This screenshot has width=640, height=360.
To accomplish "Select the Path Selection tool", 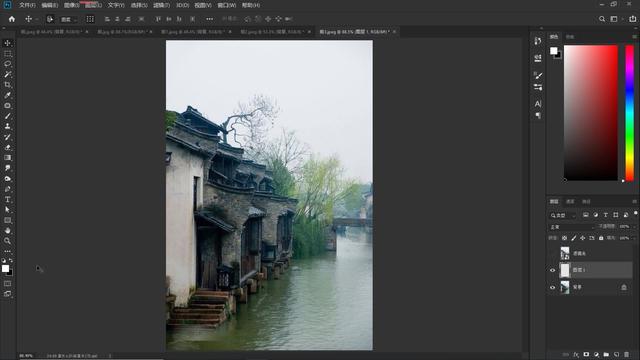I will click(7, 210).
